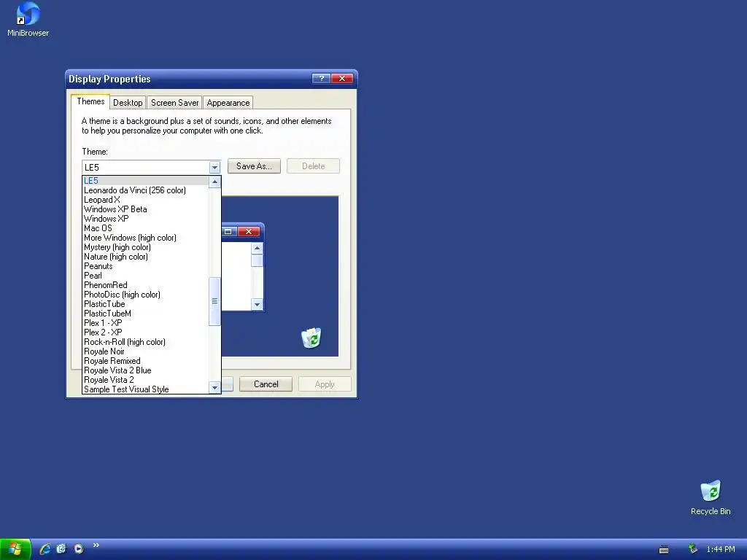Image resolution: width=747 pixels, height=560 pixels.
Task: Select Sample Test Visual Style theme
Action: click(x=145, y=389)
